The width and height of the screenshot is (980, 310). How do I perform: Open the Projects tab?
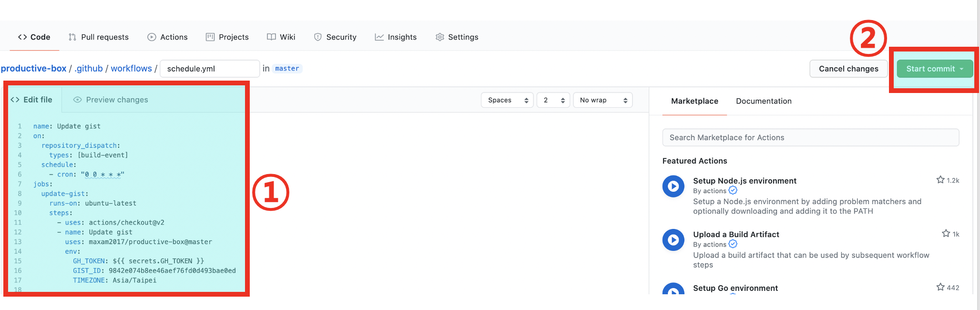click(227, 37)
